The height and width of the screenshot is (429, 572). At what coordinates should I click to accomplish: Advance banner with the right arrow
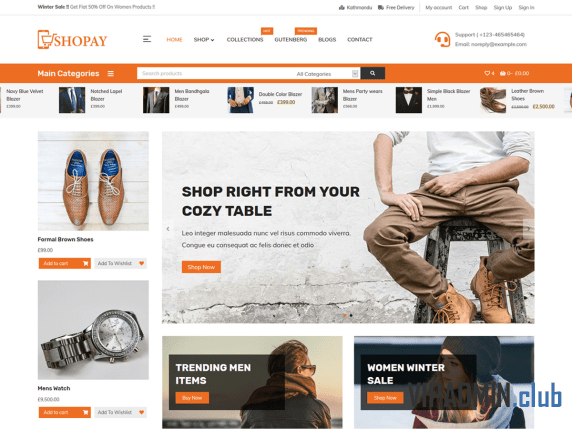coord(529,229)
